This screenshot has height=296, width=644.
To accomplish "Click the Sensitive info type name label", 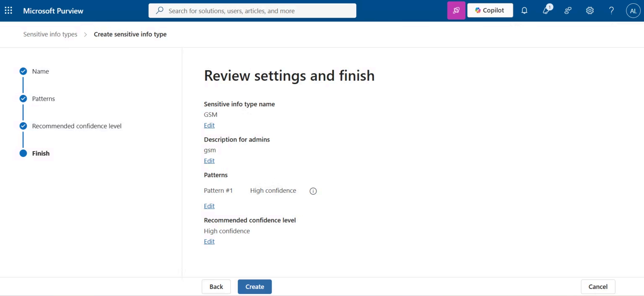I will point(239,104).
